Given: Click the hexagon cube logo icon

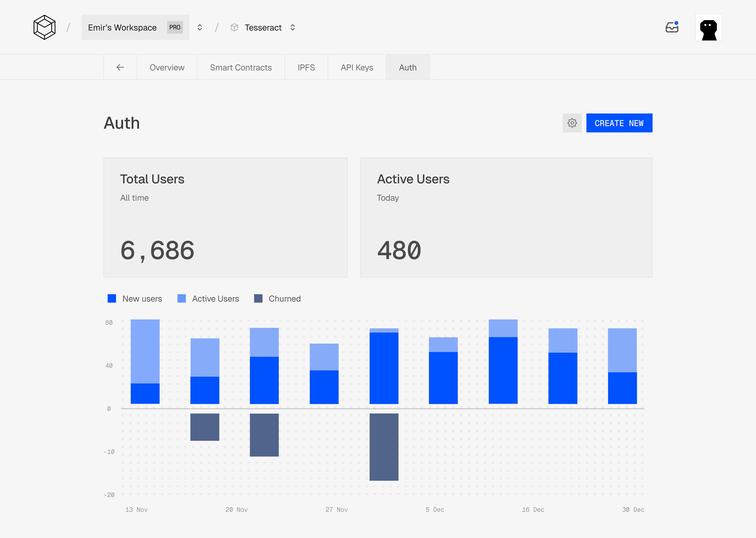Looking at the screenshot, I should tap(44, 27).
